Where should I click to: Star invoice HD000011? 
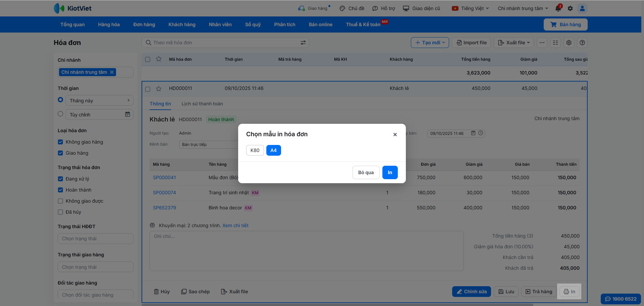pos(159,89)
